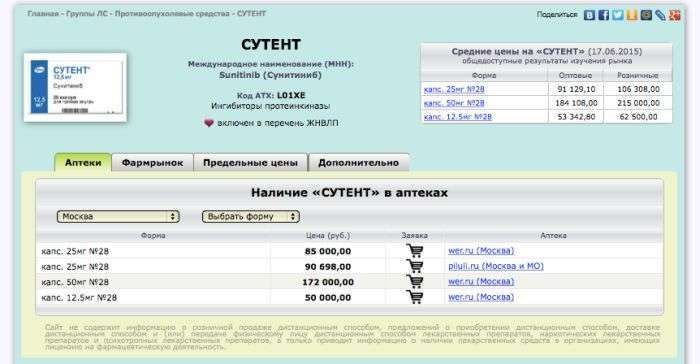Share via Odnoklassniki orange icon

(632, 15)
